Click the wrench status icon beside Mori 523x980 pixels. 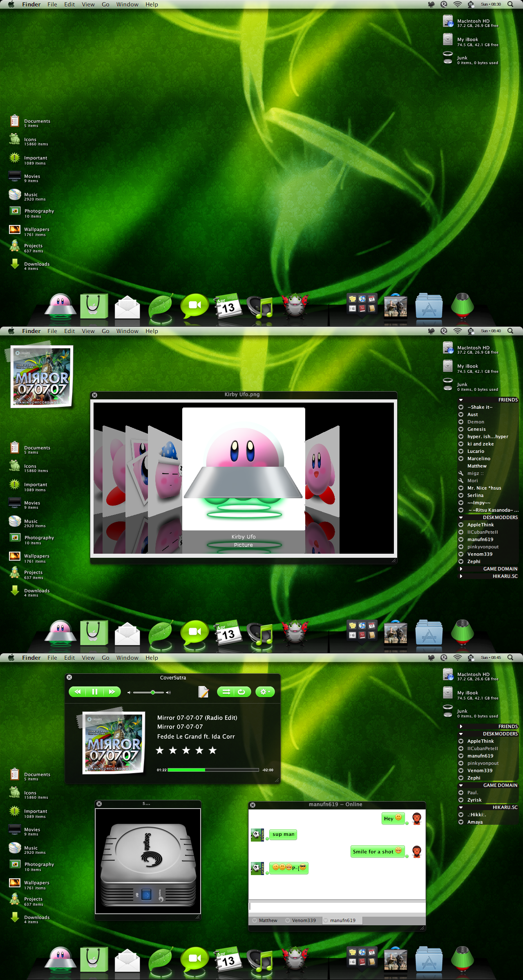pyautogui.click(x=461, y=481)
